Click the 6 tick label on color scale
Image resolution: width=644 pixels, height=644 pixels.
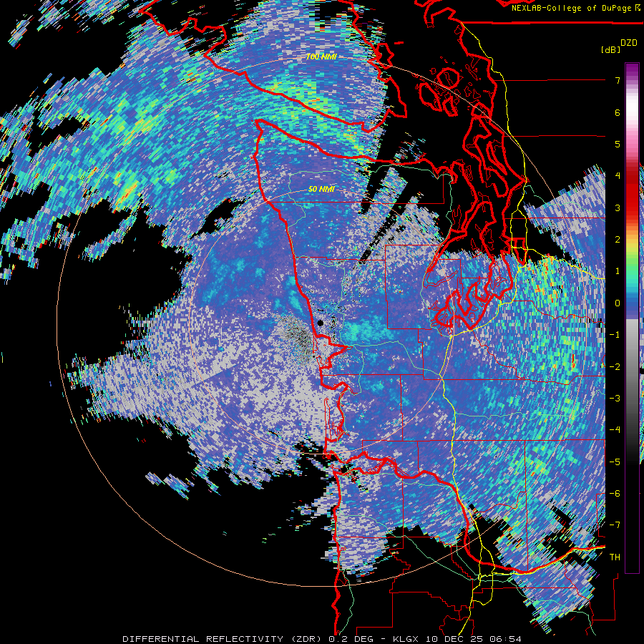(x=618, y=112)
